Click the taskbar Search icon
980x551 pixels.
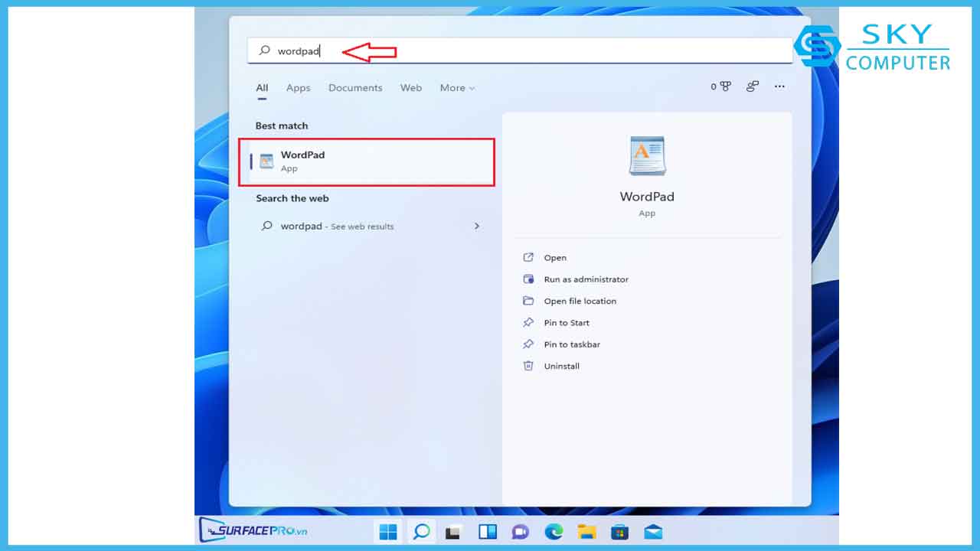[421, 531]
